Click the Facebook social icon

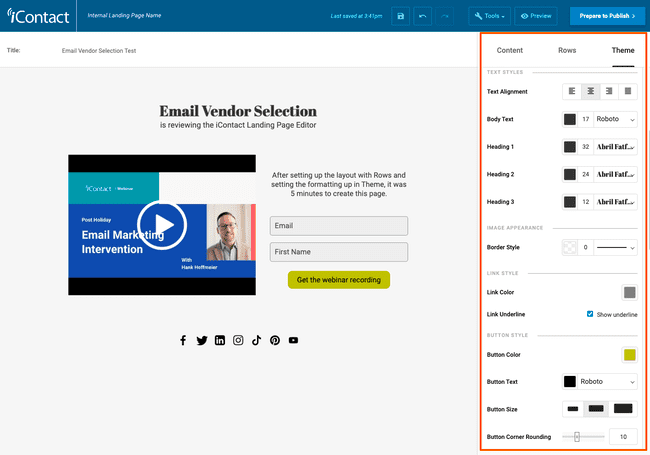pyautogui.click(x=183, y=340)
